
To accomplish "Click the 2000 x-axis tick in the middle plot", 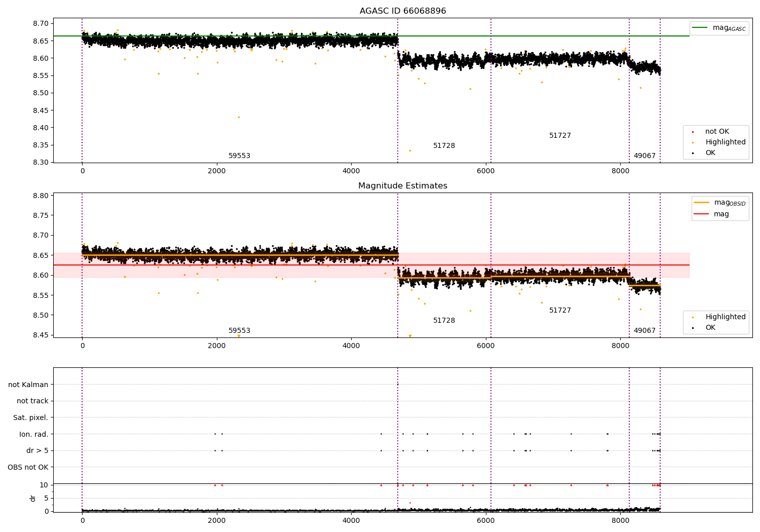I will click(x=217, y=346).
